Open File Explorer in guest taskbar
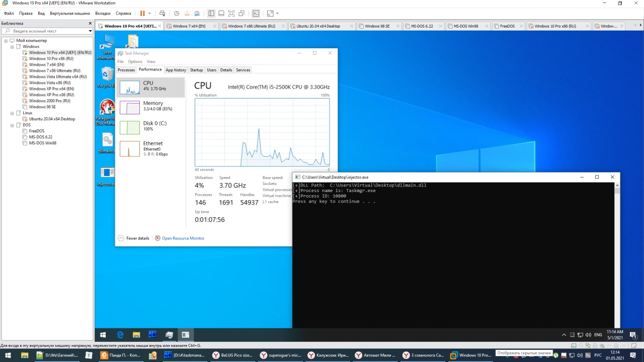 pos(136,334)
